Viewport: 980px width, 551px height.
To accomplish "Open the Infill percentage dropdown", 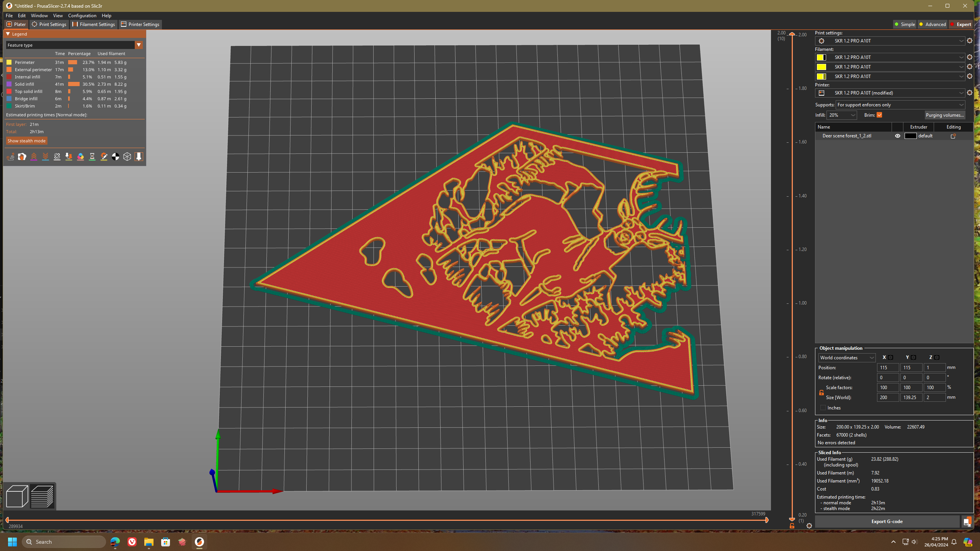I will pos(853,115).
